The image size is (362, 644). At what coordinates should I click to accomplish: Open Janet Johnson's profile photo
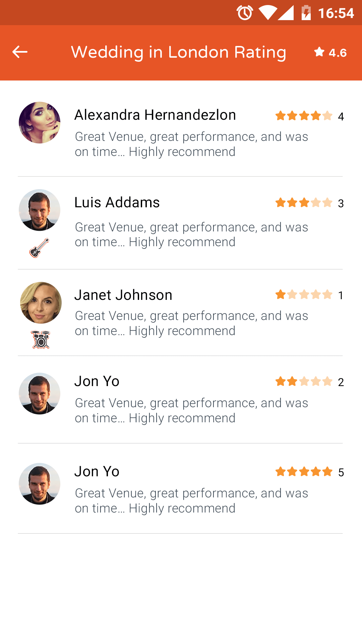pyautogui.click(x=41, y=303)
